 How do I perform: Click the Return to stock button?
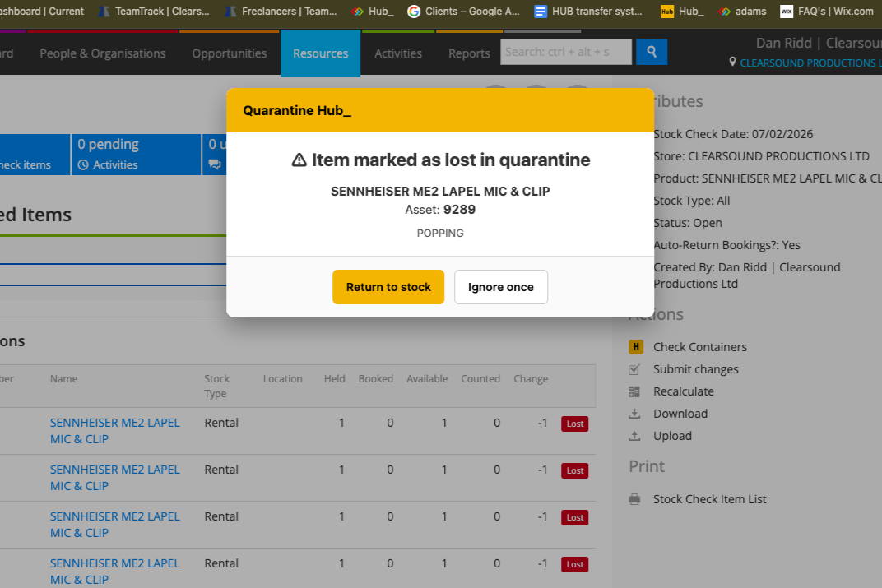(x=388, y=287)
